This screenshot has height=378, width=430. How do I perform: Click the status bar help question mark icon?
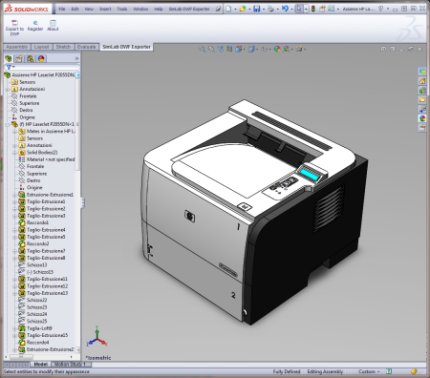(x=389, y=371)
